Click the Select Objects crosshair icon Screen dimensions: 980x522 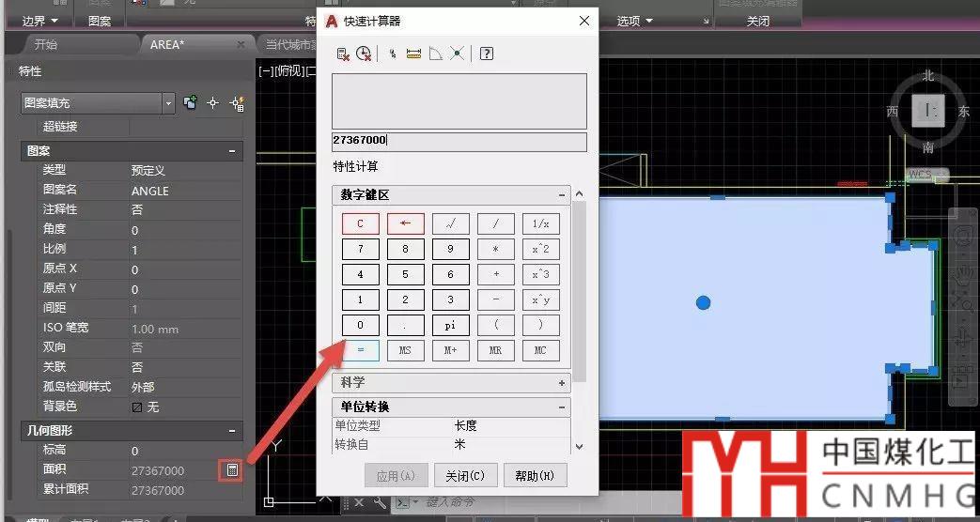pyautogui.click(x=212, y=103)
